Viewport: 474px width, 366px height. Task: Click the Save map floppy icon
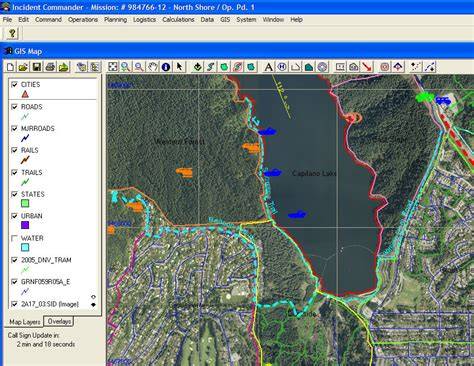37,67
